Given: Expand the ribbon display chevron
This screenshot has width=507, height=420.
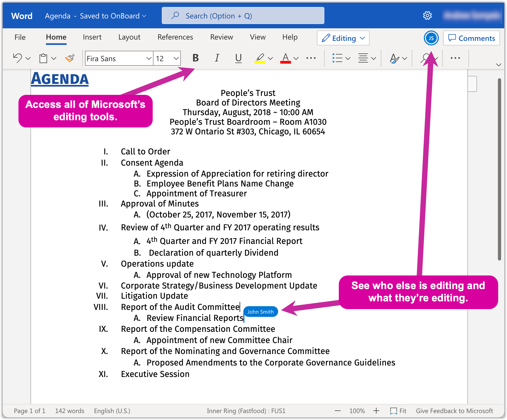Looking at the screenshot, I should [x=498, y=65].
